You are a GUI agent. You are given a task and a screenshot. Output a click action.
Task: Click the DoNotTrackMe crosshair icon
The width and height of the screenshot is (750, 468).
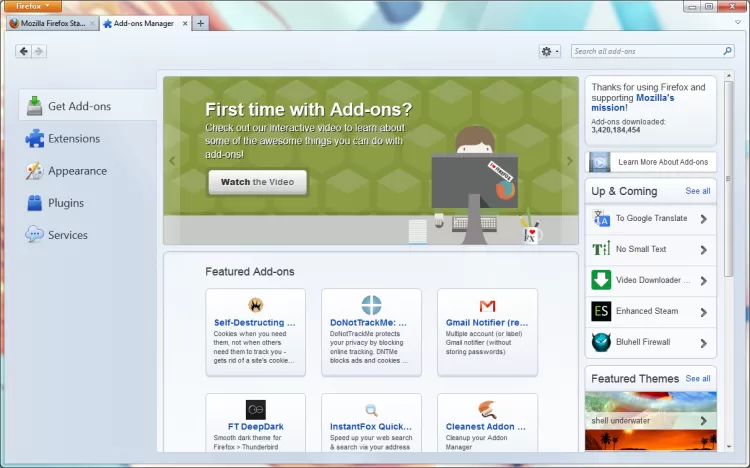coord(371,305)
